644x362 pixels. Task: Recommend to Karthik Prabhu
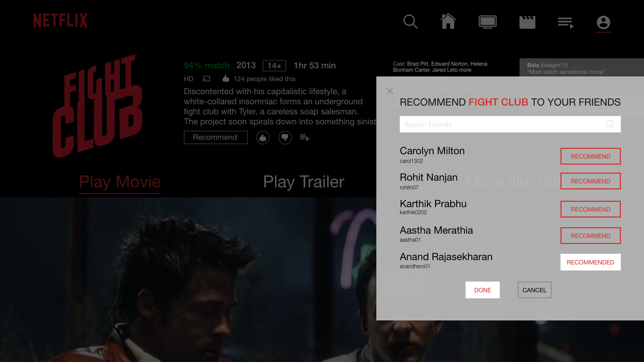tap(591, 209)
